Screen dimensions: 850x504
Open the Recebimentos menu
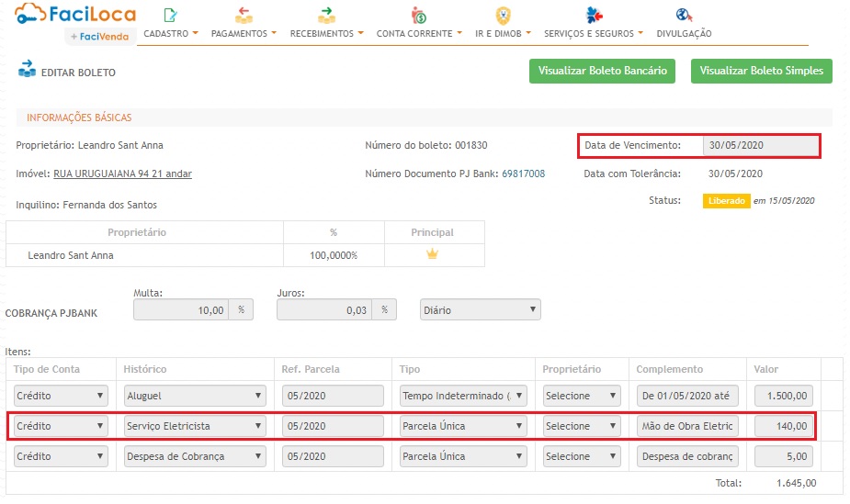click(x=326, y=34)
